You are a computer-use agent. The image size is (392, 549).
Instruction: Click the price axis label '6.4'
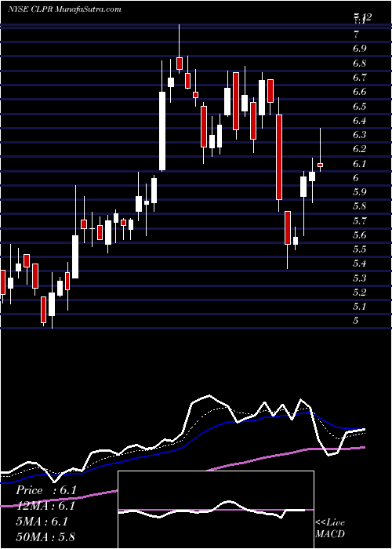point(359,121)
